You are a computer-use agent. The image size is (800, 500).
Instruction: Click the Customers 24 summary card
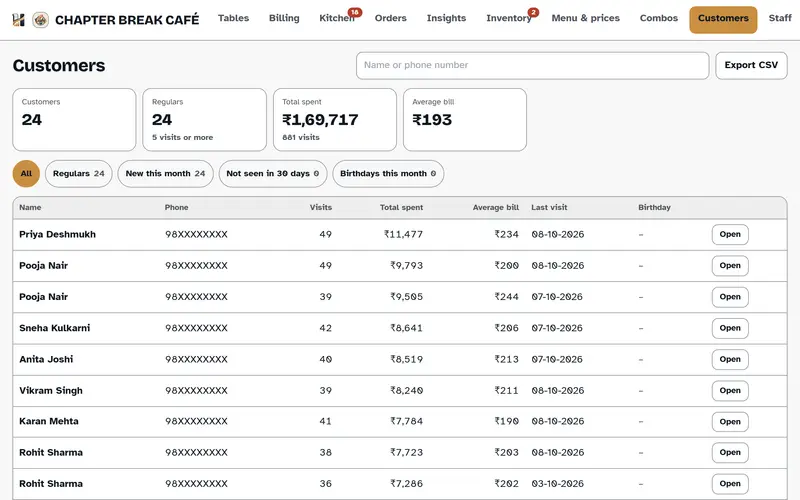(x=74, y=119)
